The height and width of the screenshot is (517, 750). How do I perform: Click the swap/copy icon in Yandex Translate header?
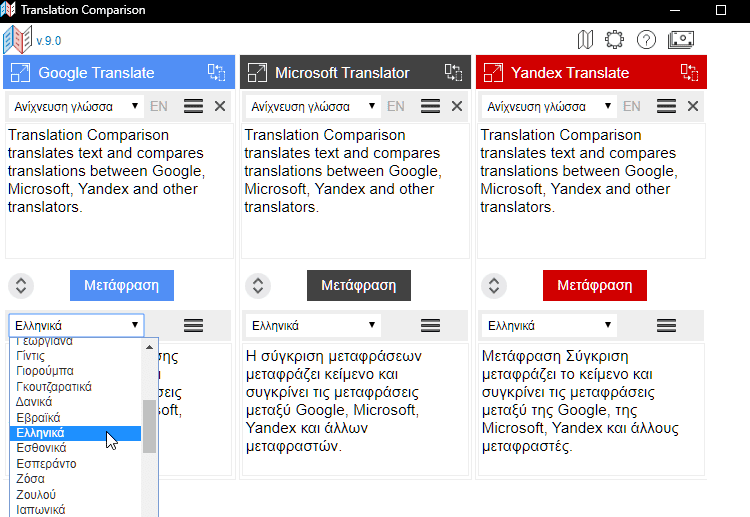point(690,73)
